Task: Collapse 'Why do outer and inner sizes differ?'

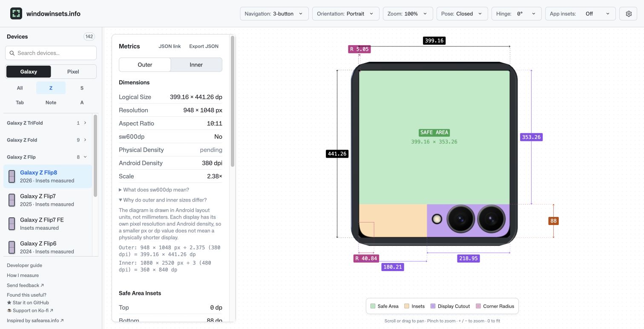Action: pos(163,200)
